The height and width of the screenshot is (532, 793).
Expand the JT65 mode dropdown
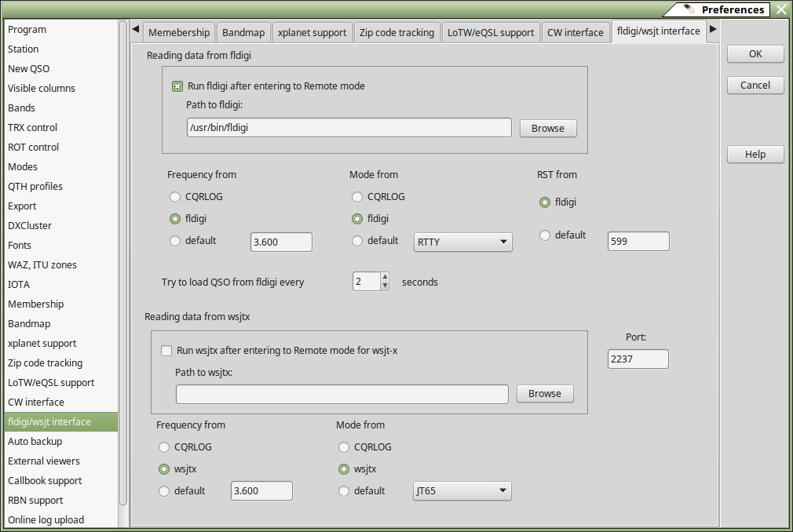[x=462, y=492]
